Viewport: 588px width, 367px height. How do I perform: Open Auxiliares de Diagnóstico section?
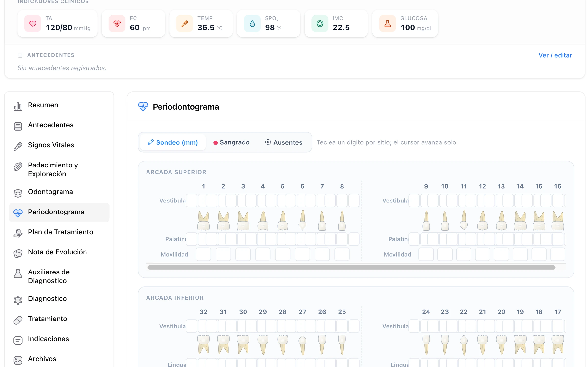click(x=59, y=276)
